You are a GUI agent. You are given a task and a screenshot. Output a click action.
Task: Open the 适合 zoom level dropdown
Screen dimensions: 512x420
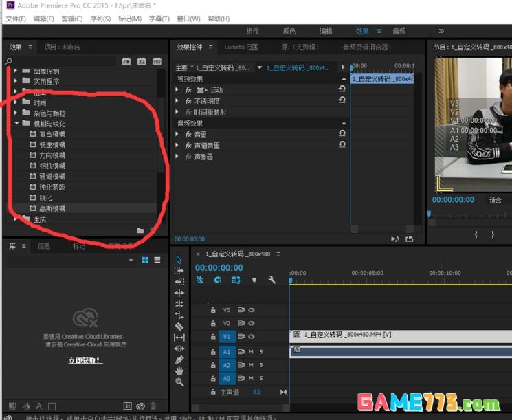pyautogui.click(x=496, y=200)
